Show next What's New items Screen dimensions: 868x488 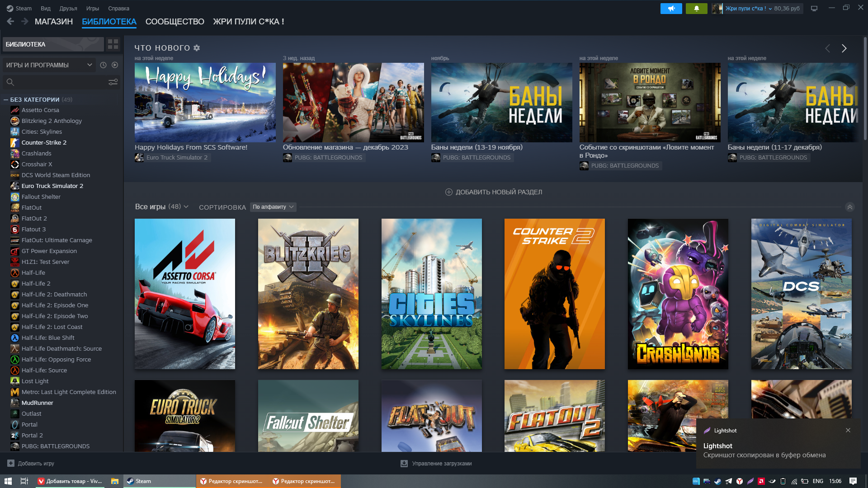coord(844,48)
